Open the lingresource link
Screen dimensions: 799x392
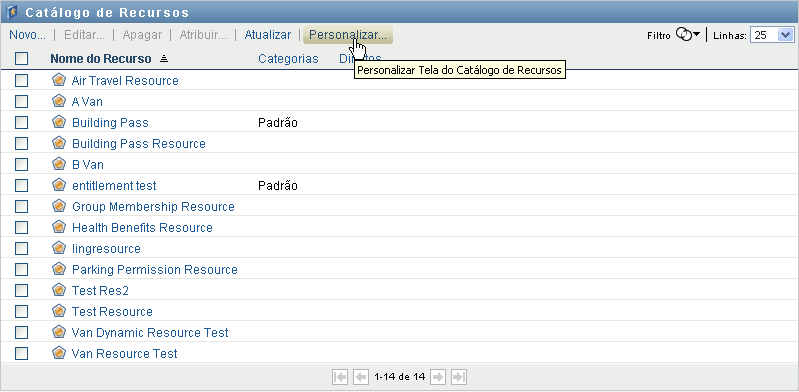[x=106, y=249]
